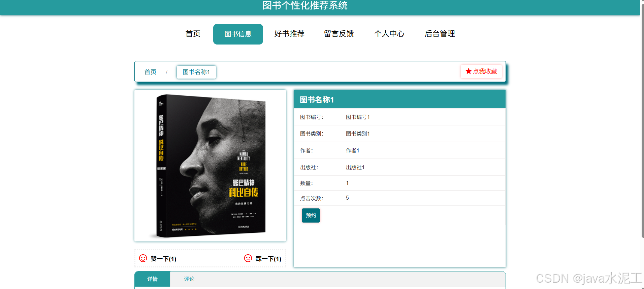Screen dimensions: 644x289
Task: Click the 预约 button
Action: pyautogui.click(x=311, y=215)
